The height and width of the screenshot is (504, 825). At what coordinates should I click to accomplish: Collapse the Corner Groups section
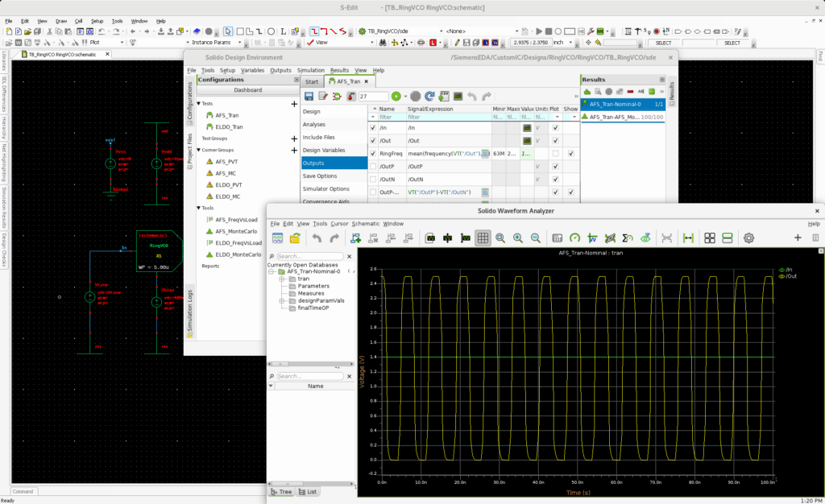(x=199, y=150)
